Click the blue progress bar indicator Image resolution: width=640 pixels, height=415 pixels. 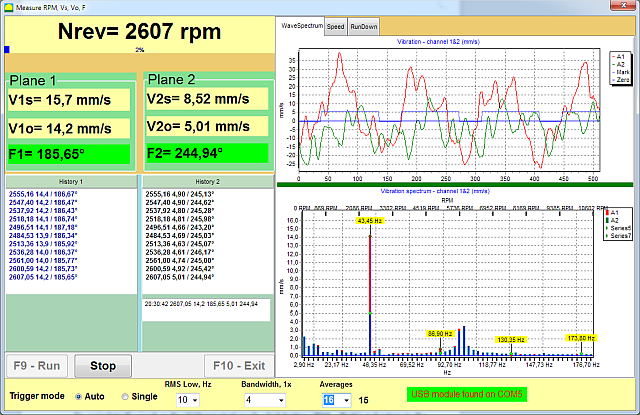click(x=7, y=49)
